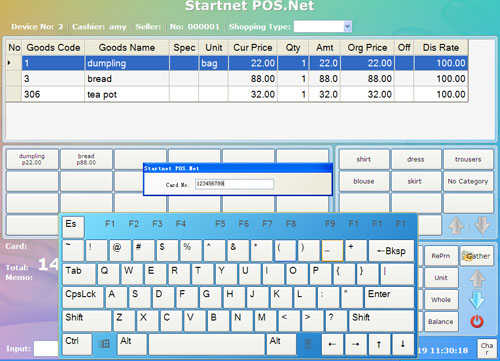This screenshot has height=361, width=500.
Task: Click the blue down arrow icon
Action: (x=477, y=300)
